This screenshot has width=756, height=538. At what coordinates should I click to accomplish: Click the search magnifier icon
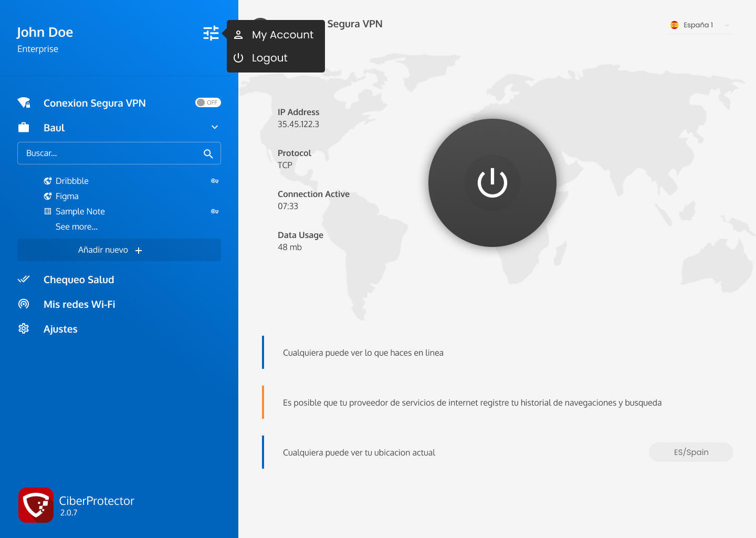[208, 153]
